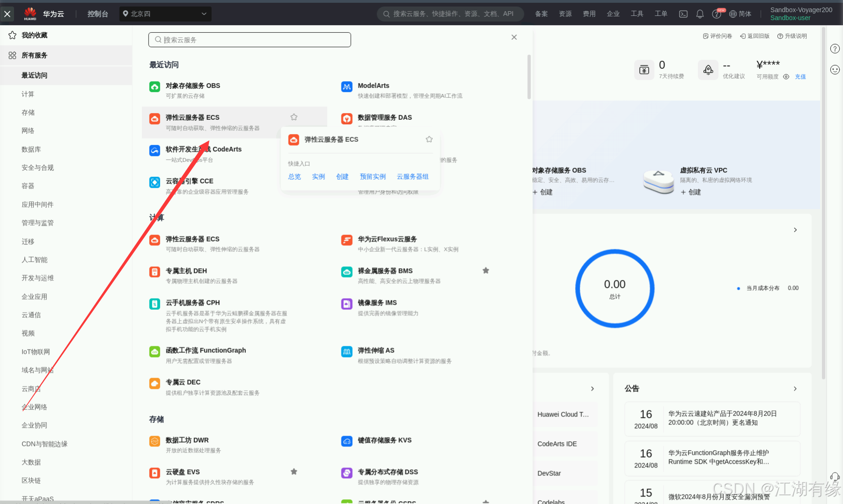
Task: Open the AS auto scaling icon
Action: (347, 351)
